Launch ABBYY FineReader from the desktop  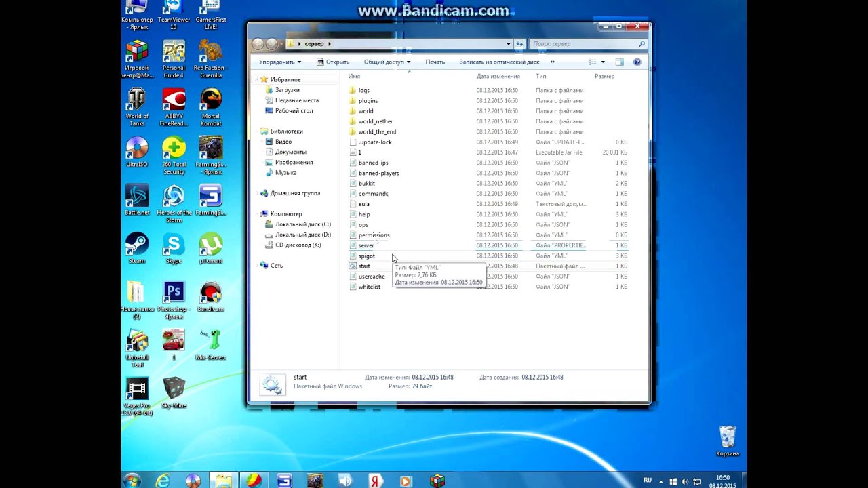(174, 107)
